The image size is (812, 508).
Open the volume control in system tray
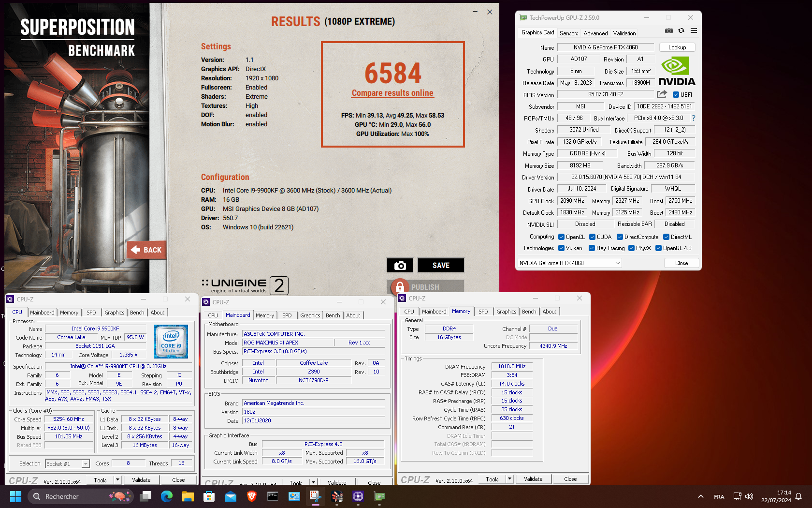[749, 496]
